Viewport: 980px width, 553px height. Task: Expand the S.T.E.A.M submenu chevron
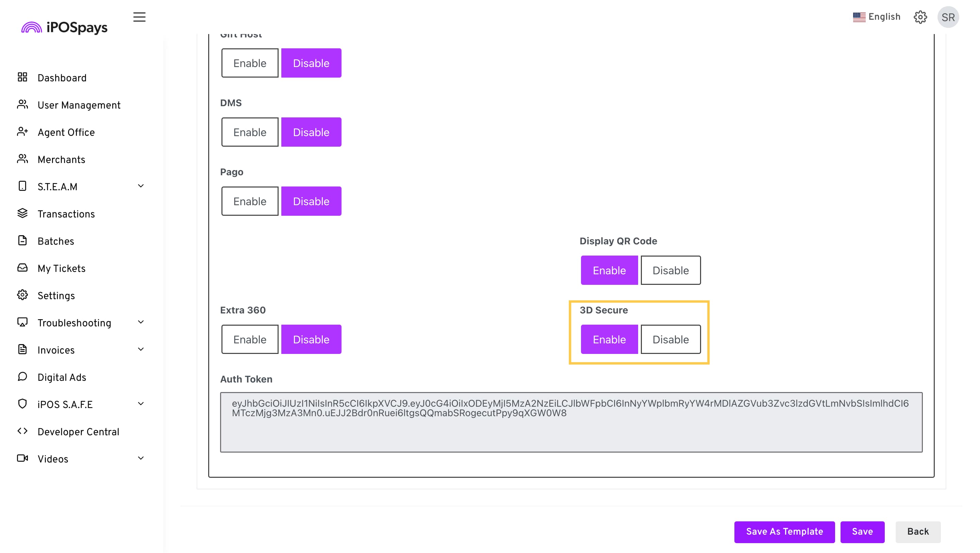click(141, 186)
